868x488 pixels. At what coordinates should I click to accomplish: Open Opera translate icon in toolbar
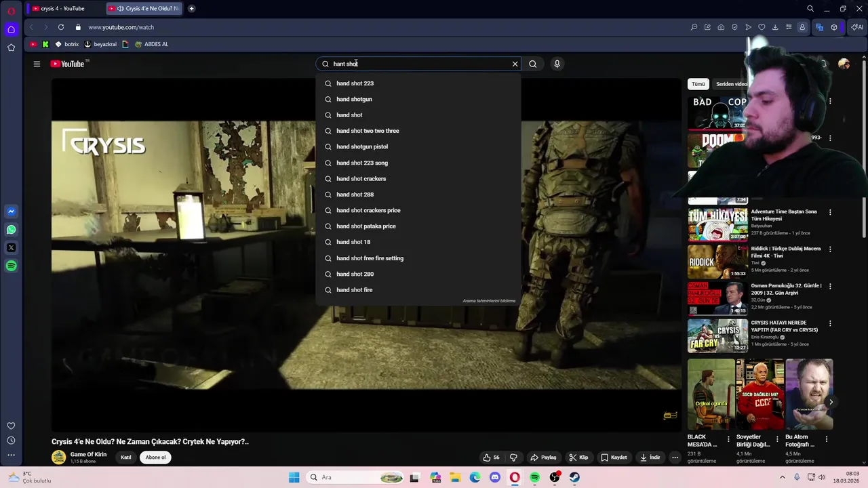point(819,27)
